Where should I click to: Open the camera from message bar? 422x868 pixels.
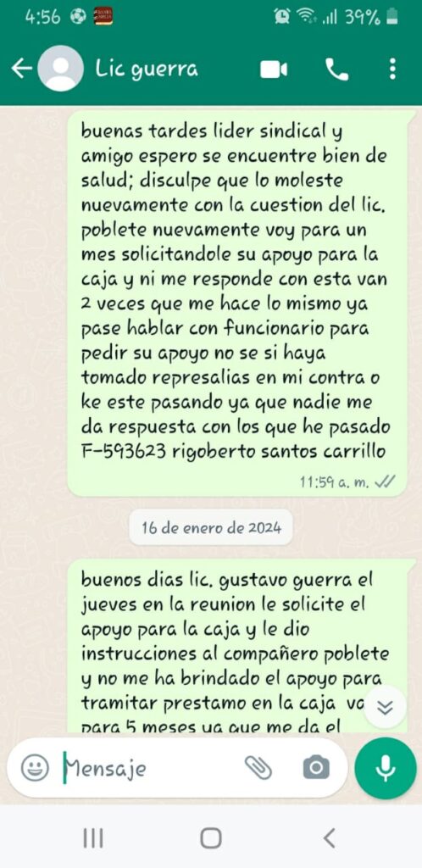[x=316, y=767]
